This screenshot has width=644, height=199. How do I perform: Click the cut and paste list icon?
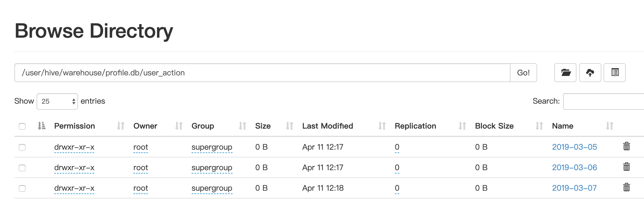pos(615,73)
